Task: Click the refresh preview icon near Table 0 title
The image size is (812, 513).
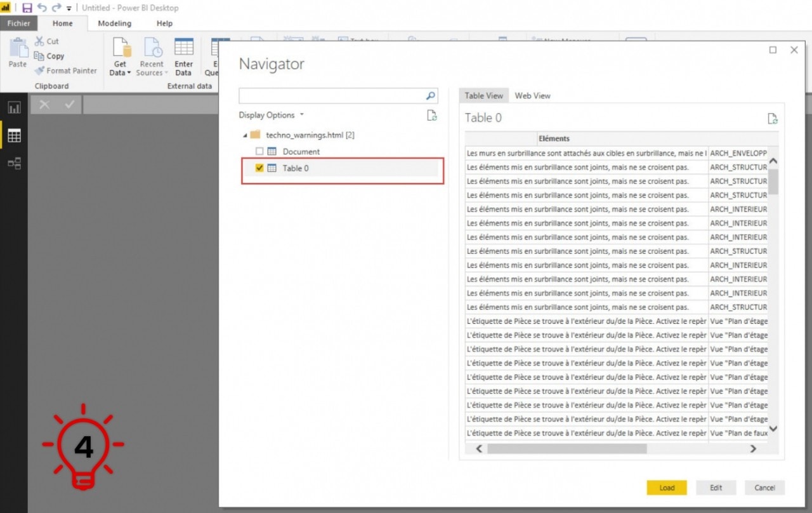Action: pyautogui.click(x=772, y=118)
